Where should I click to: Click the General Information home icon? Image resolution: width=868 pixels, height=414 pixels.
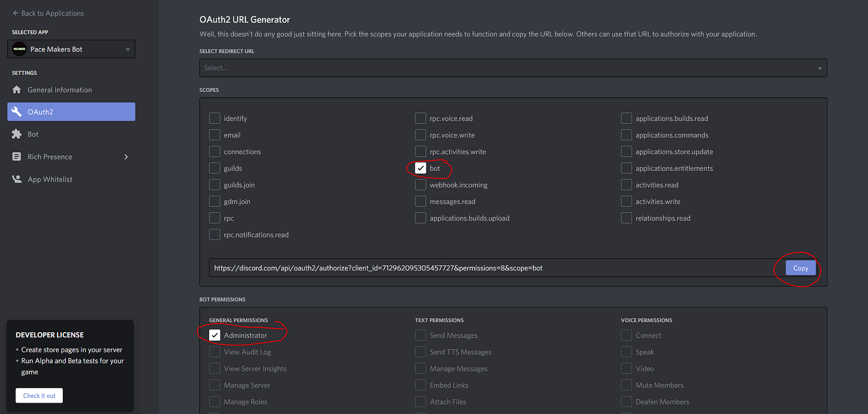coord(17,90)
